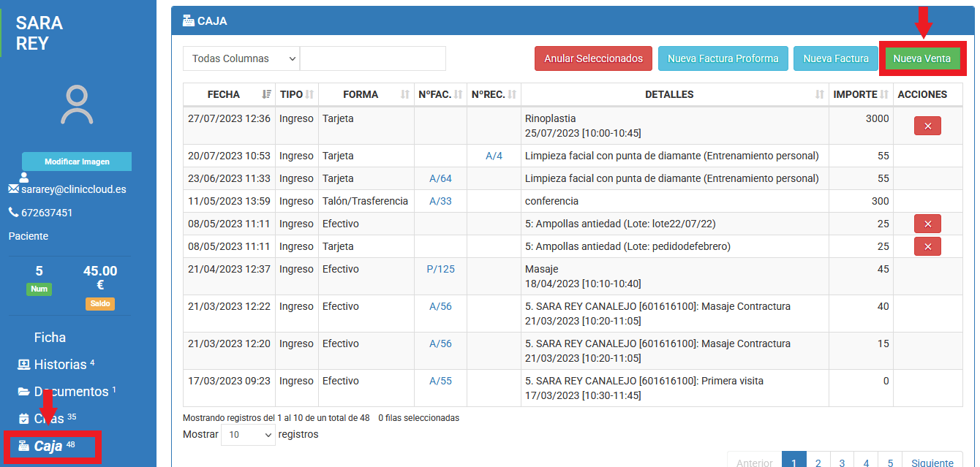This screenshot has height=467, width=980.
Task: Click Nueva Factura button
Action: tap(835, 58)
